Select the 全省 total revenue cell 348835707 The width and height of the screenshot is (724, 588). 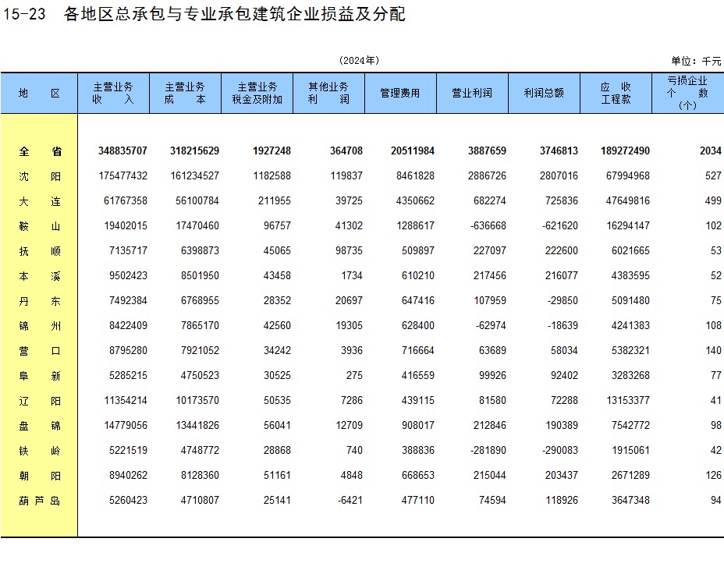click(123, 151)
